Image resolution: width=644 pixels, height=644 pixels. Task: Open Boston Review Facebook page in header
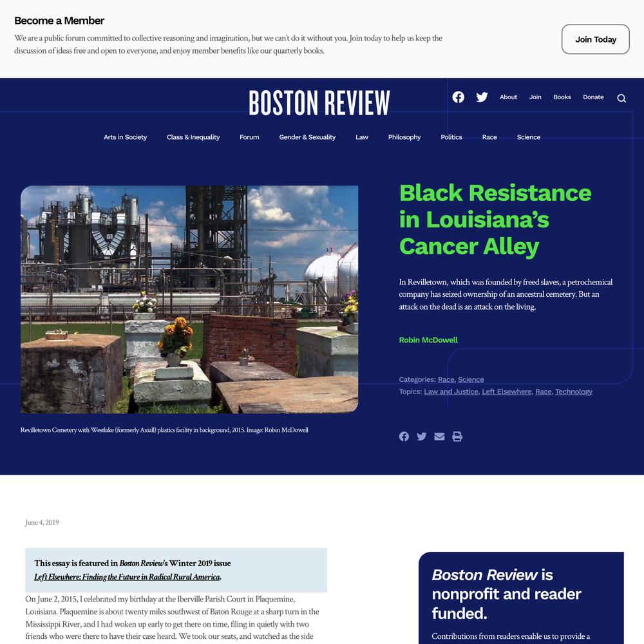[x=459, y=97]
